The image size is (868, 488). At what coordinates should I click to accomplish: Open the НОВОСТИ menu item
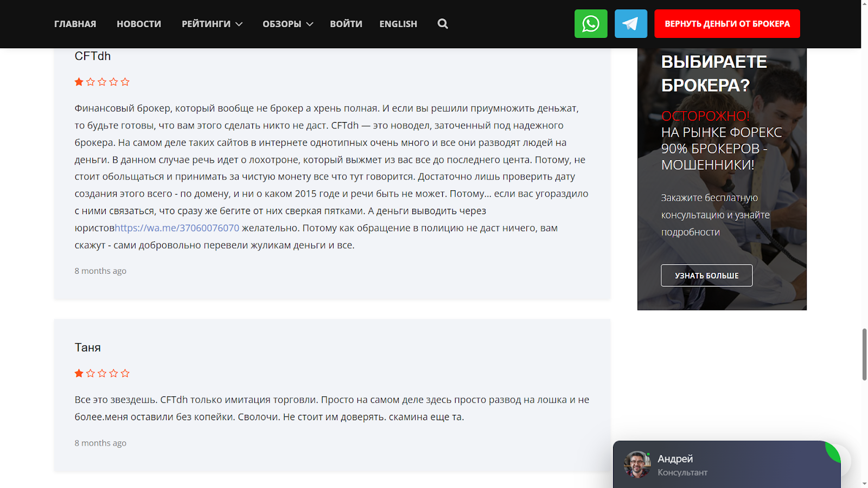point(139,24)
